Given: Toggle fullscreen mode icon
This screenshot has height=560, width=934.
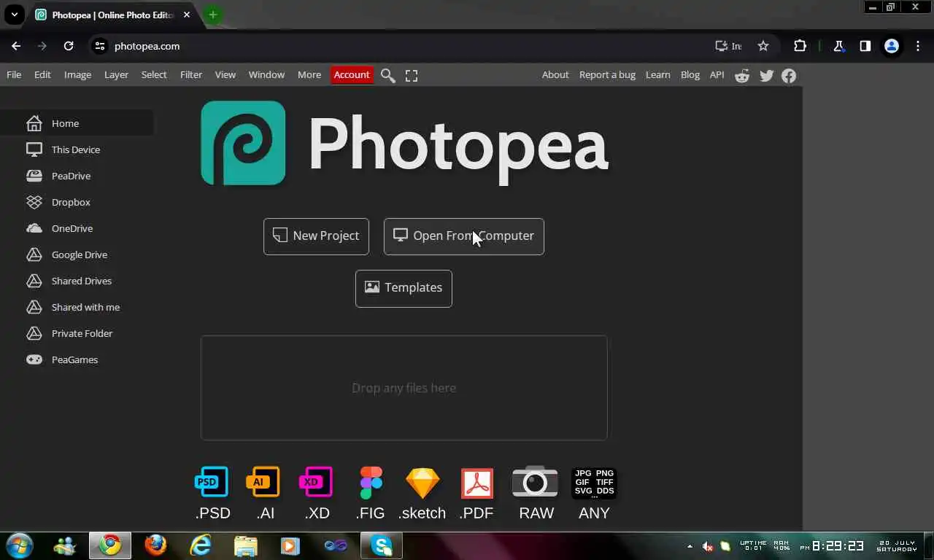Looking at the screenshot, I should click(412, 75).
